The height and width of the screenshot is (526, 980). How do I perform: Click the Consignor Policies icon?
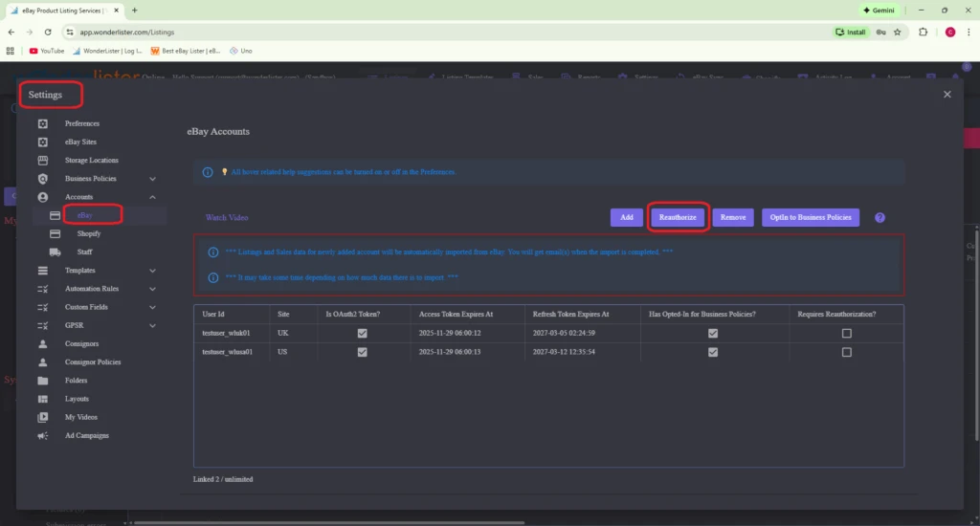tap(42, 362)
